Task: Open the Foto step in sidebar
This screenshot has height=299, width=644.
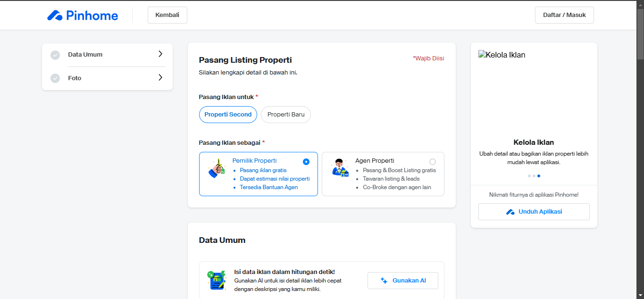Action: (x=75, y=78)
